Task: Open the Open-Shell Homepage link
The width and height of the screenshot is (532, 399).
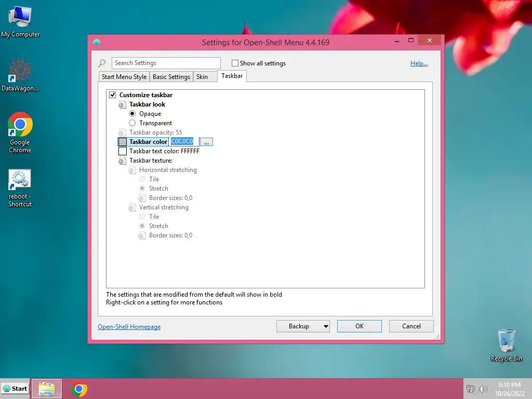Action: point(129,327)
